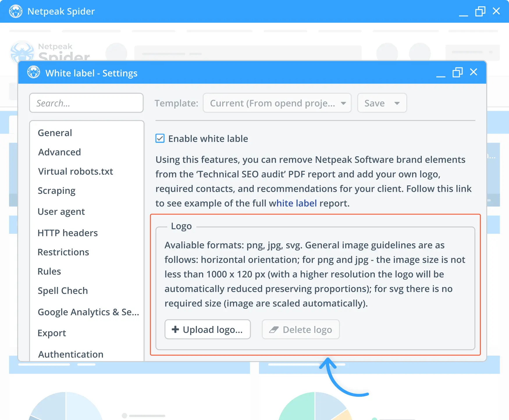
Task: Open Google Analytics & Se... settings
Action: pyautogui.click(x=88, y=312)
